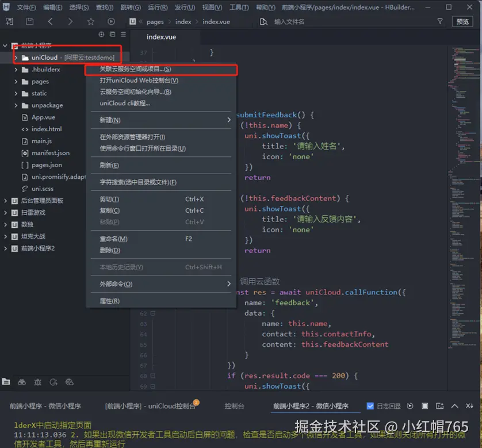Choose 删除 in context menu
This screenshot has width=482, height=448.
[x=161, y=250]
